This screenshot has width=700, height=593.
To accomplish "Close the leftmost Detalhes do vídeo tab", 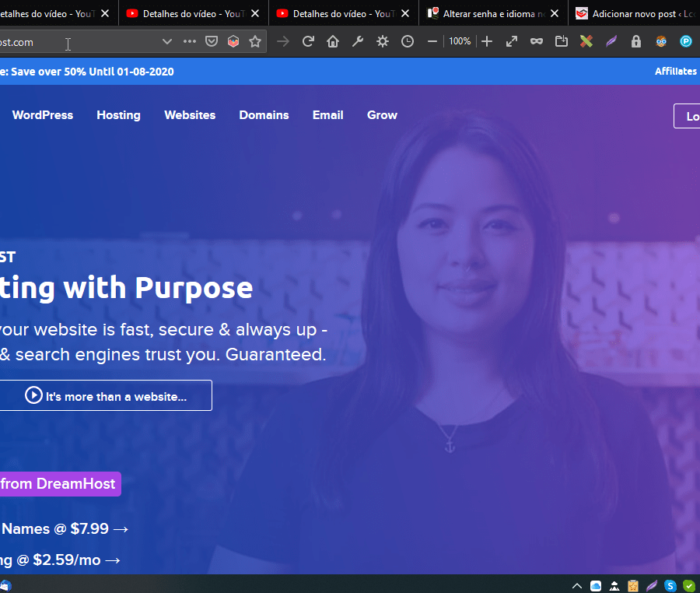I will click(105, 14).
